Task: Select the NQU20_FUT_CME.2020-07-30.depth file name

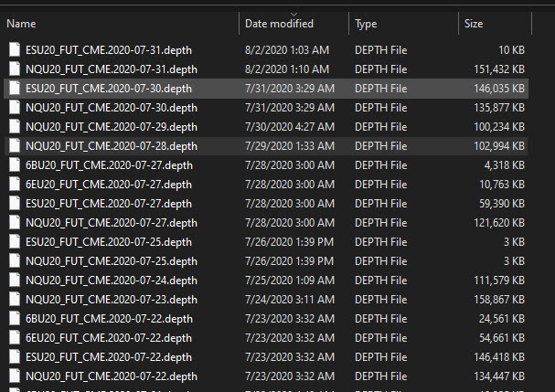Action: click(x=111, y=107)
